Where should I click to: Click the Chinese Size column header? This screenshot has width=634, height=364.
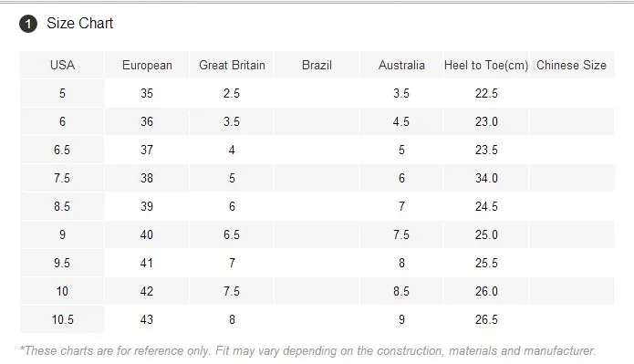(571, 65)
